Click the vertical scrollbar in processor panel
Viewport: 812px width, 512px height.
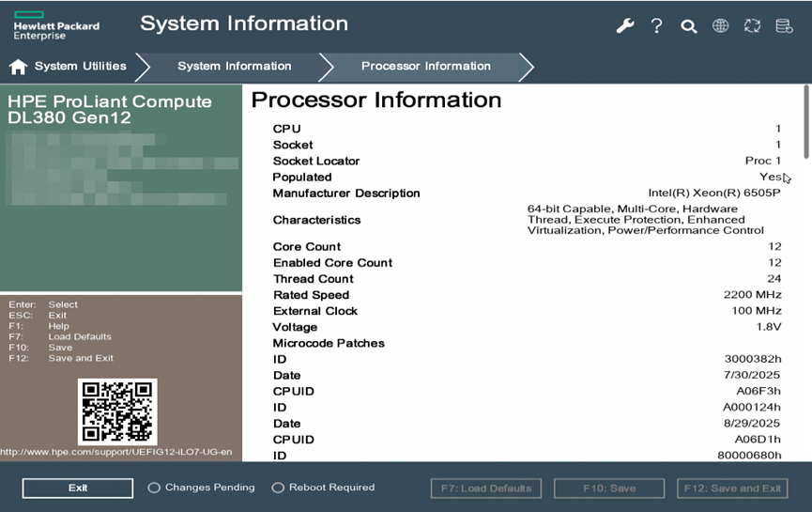[805, 122]
